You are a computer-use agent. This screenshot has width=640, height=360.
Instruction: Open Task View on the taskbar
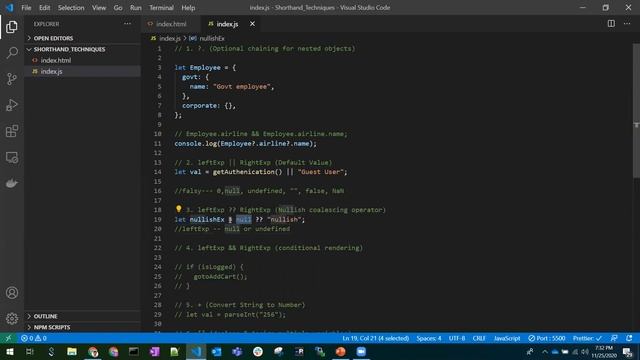(30, 351)
